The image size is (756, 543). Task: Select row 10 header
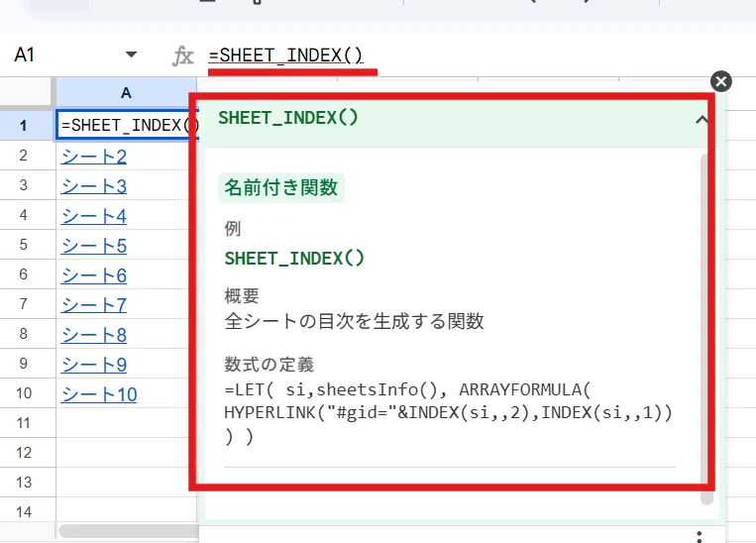click(x=26, y=393)
